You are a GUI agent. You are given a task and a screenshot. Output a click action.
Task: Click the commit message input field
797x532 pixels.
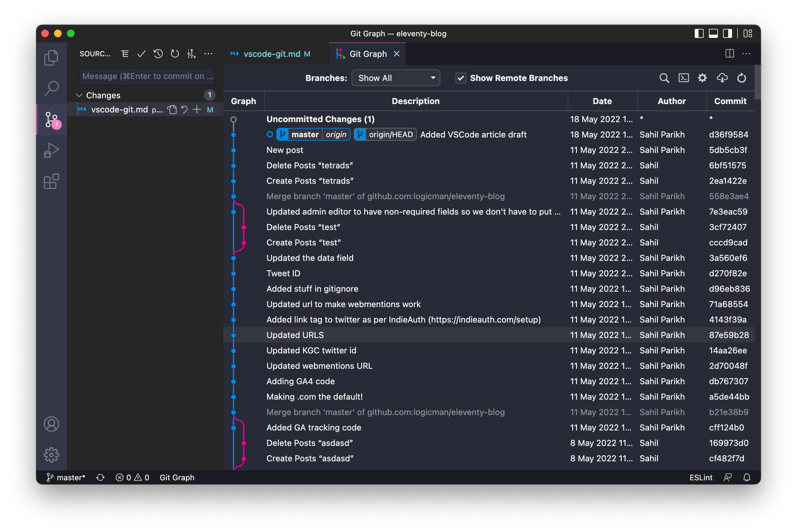click(147, 76)
